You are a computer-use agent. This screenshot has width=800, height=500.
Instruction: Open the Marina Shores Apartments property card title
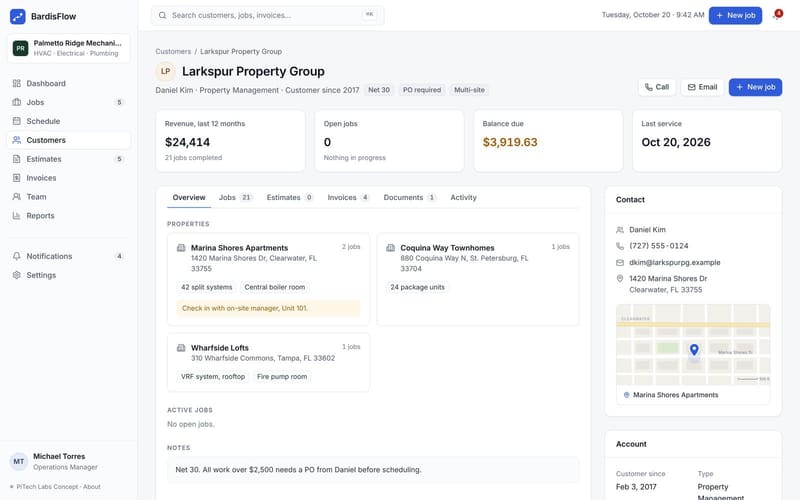point(239,248)
